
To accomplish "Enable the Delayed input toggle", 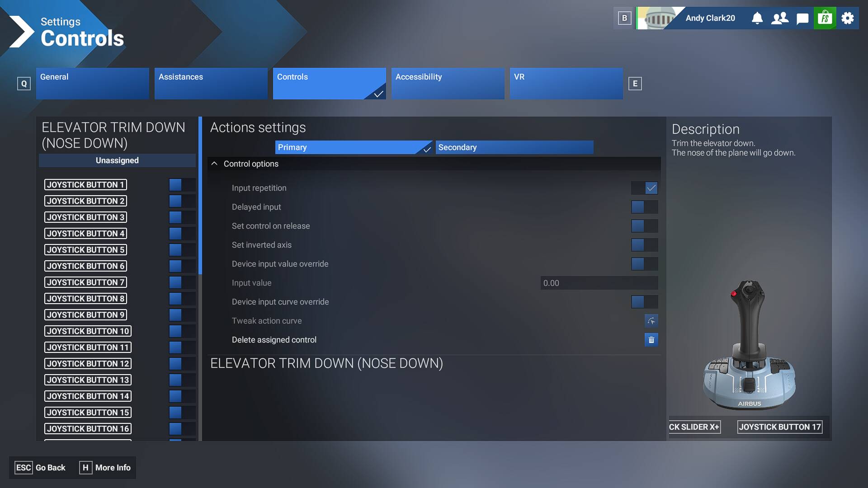I will [645, 207].
